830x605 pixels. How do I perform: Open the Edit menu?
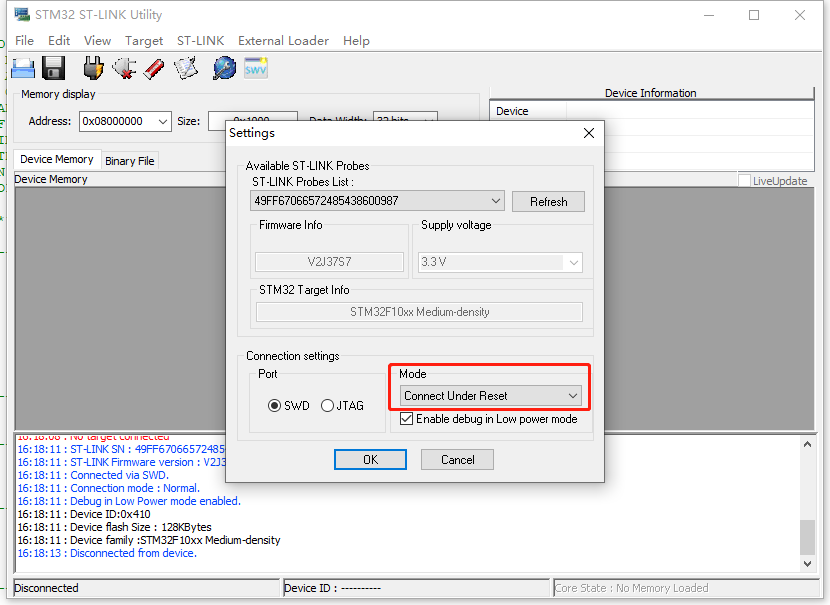(x=59, y=41)
